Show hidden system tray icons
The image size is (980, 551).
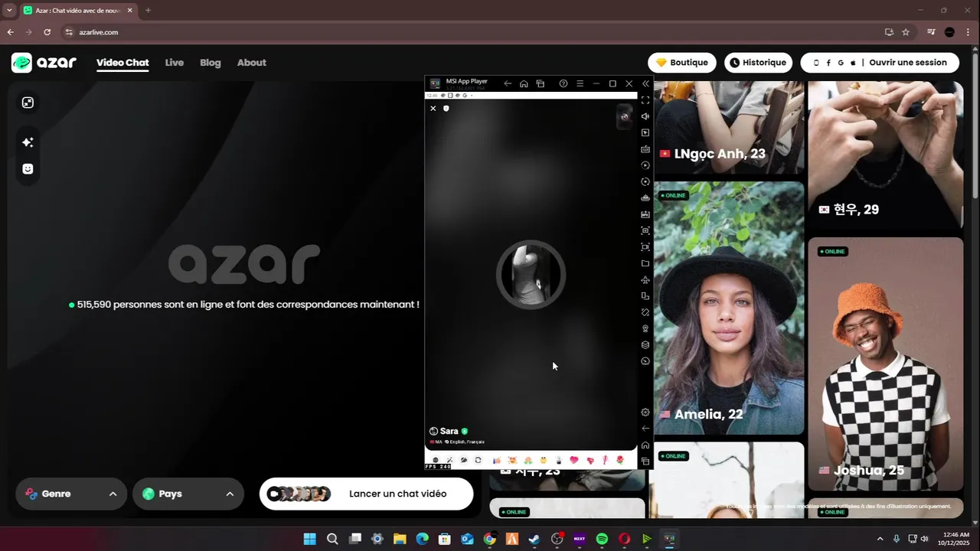(x=880, y=539)
